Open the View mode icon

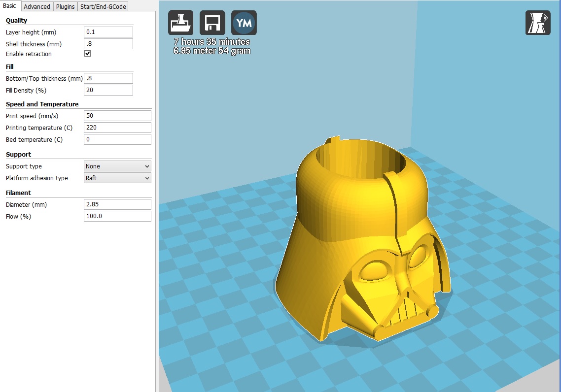pyautogui.click(x=538, y=23)
